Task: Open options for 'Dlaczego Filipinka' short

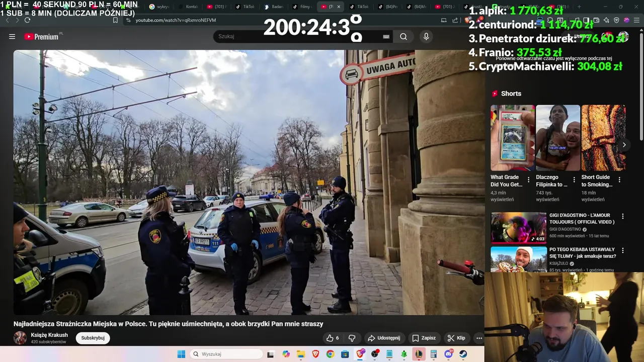Action: pos(574,180)
